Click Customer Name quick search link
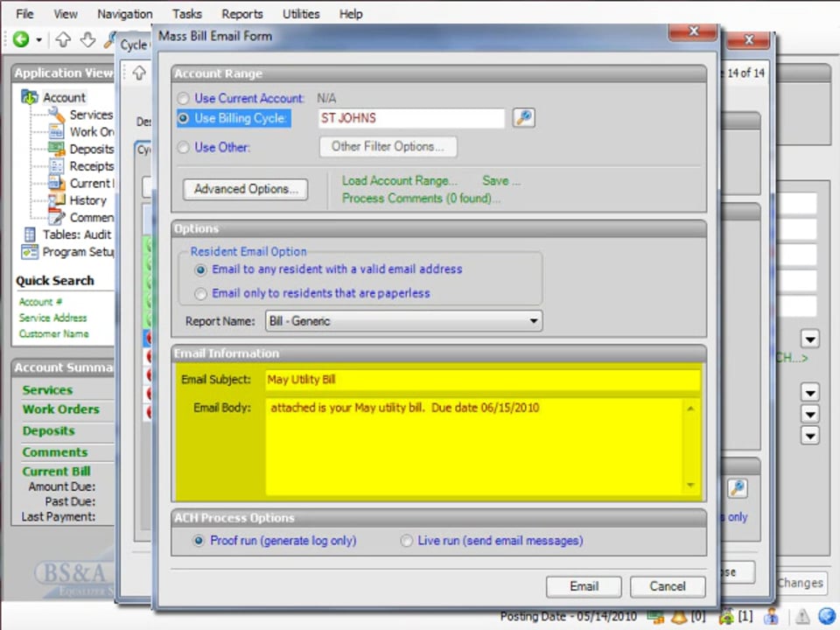Image resolution: width=840 pixels, height=630 pixels. click(x=54, y=334)
